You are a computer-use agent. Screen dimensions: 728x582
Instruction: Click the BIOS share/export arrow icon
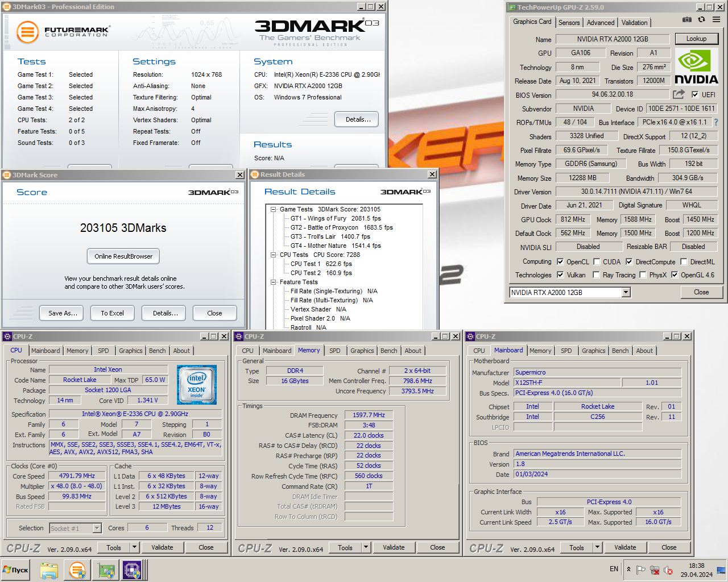679,94
